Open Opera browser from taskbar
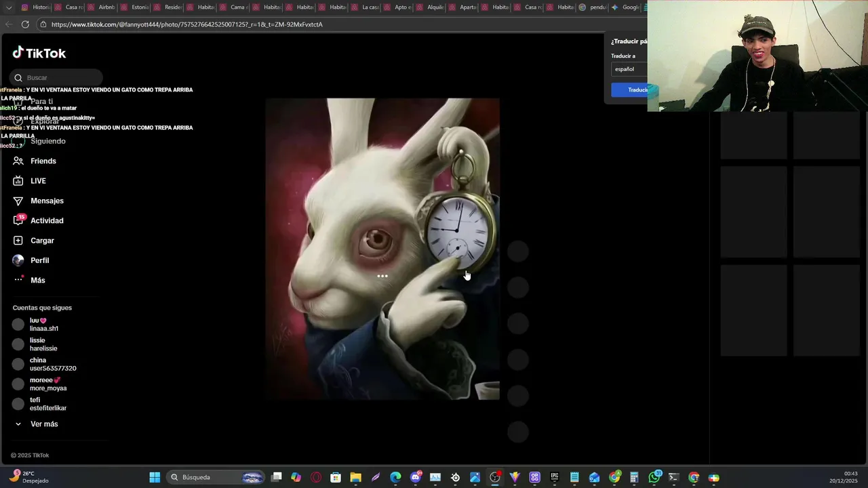868x488 pixels. coord(316,477)
